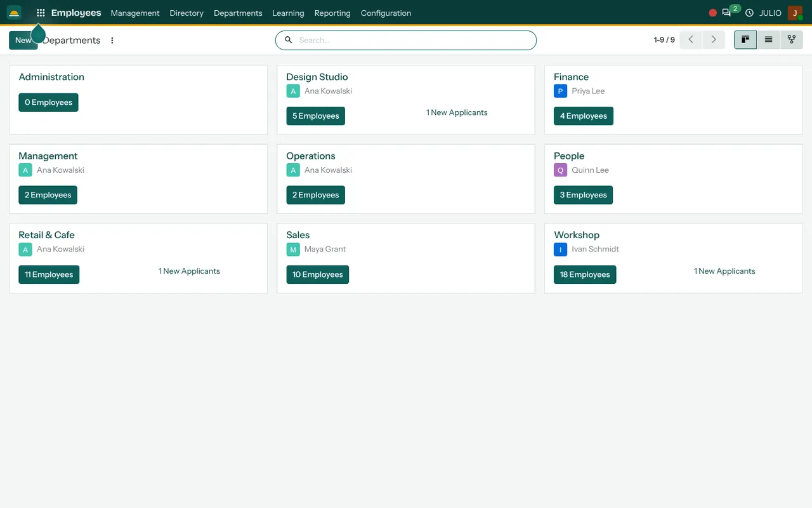Switch to Kanban view
Image resolution: width=812 pixels, height=508 pixels.
pyautogui.click(x=745, y=39)
